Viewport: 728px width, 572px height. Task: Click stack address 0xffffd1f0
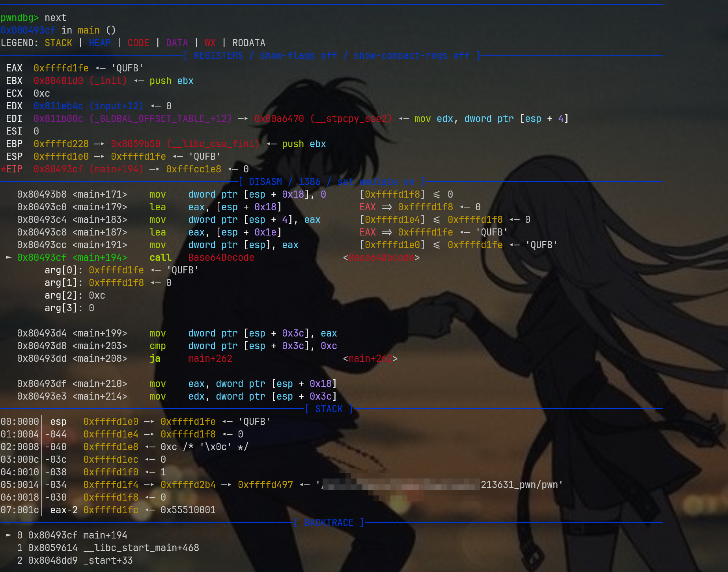[x=111, y=472]
